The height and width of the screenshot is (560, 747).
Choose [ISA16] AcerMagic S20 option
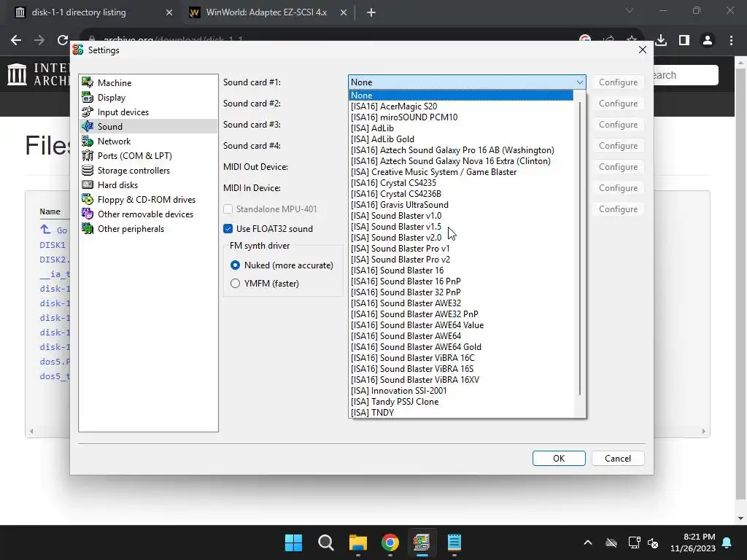coord(461,106)
